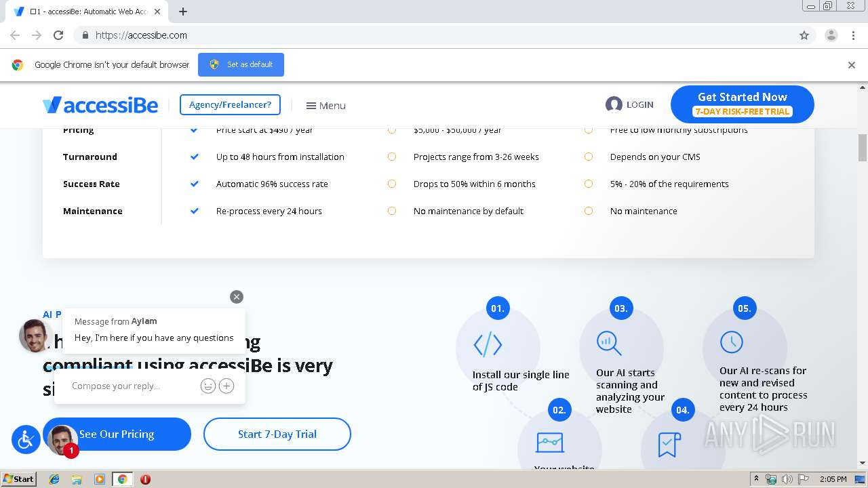Viewport: 868px width, 488px height.
Task: Click the Action Center flag tray icon
Action: coord(802,479)
